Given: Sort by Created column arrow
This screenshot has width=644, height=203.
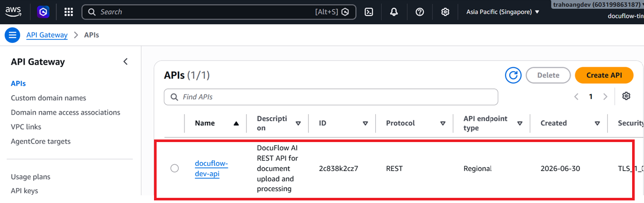Looking at the screenshot, I should pos(597,123).
